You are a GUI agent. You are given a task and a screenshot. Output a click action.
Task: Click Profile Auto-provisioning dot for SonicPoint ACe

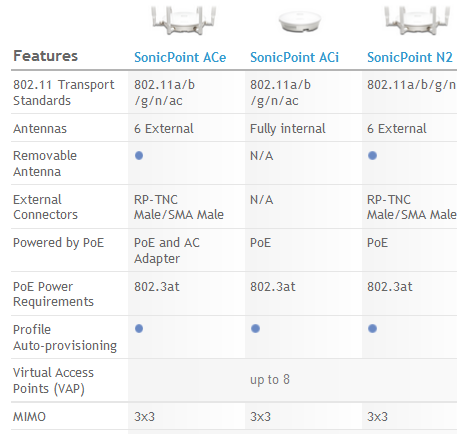(139, 329)
